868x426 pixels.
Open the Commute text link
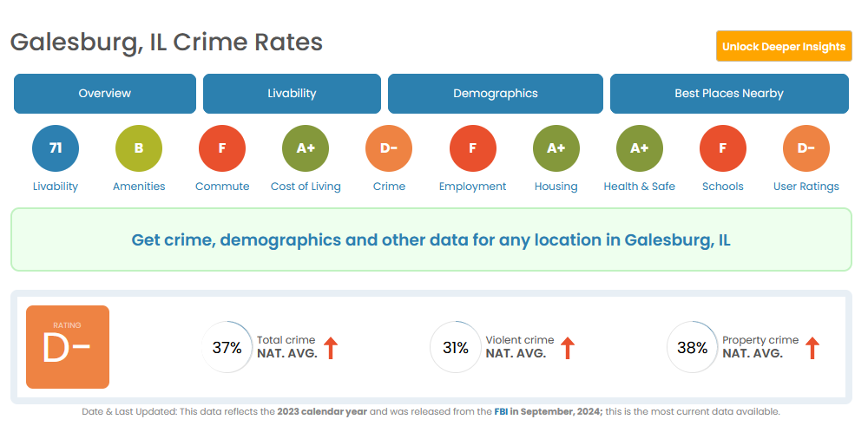pos(222,187)
